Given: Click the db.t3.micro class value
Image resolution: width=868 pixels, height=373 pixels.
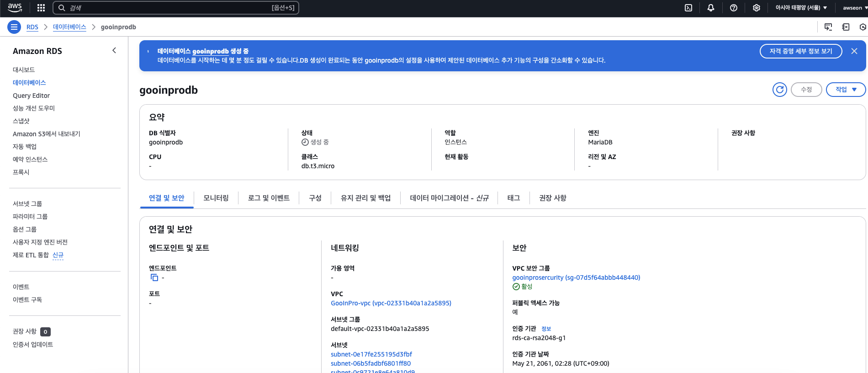Looking at the screenshot, I should click(x=318, y=166).
